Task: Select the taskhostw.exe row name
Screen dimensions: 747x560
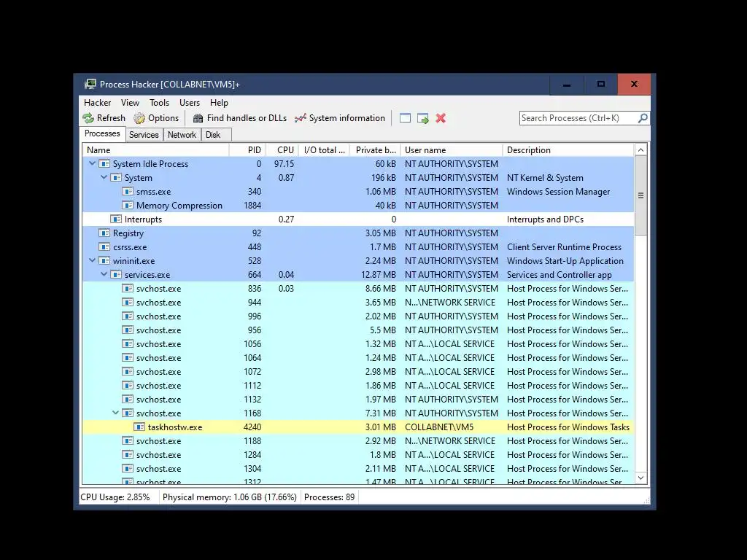Action: [175, 427]
